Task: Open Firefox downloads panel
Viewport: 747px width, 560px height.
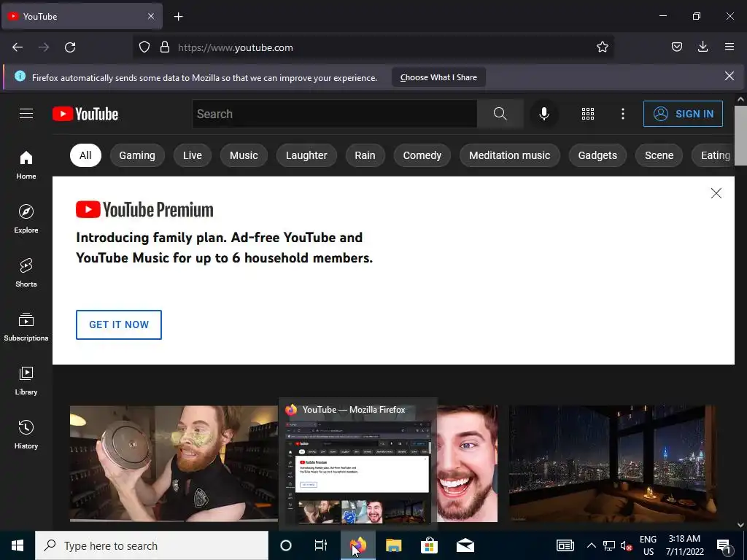Action: tap(703, 47)
